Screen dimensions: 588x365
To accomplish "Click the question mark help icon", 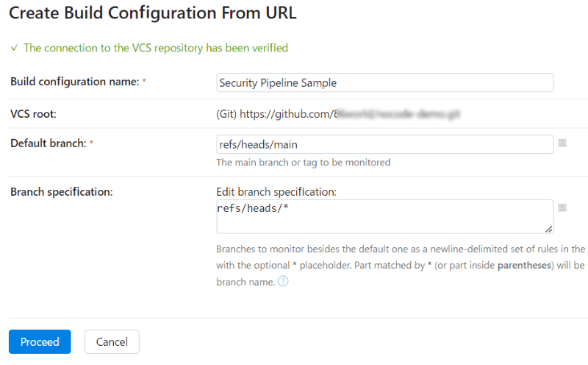I will 283,282.
